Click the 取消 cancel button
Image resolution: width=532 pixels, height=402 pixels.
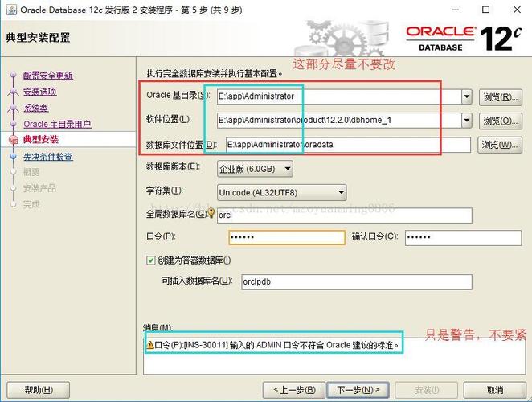coord(495,390)
